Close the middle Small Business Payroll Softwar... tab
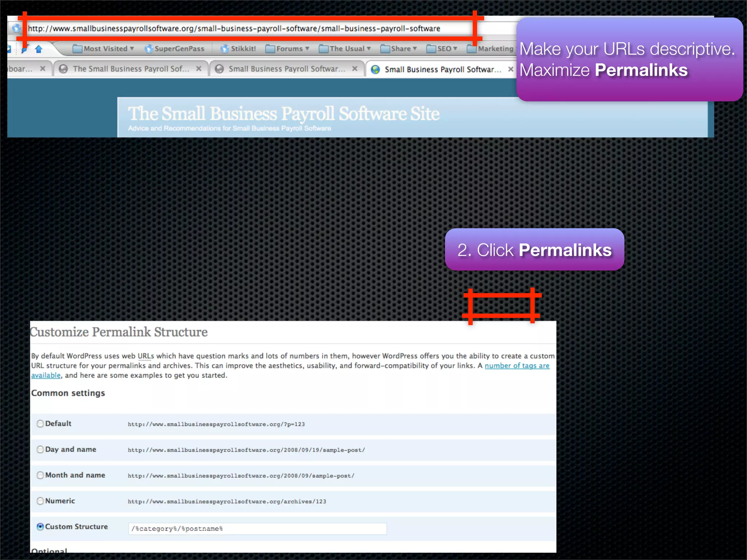 [355, 69]
